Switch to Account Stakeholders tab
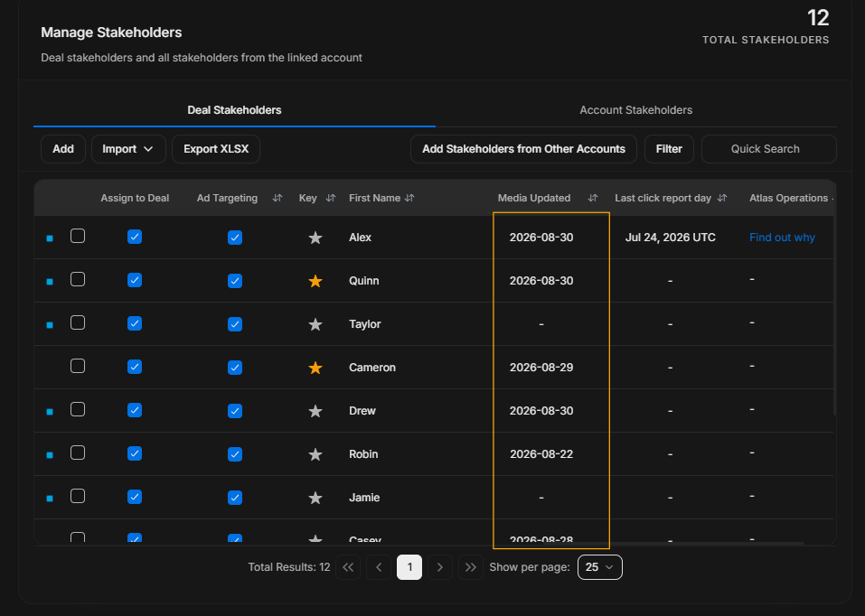This screenshot has height=616, width=865. point(635,110)
